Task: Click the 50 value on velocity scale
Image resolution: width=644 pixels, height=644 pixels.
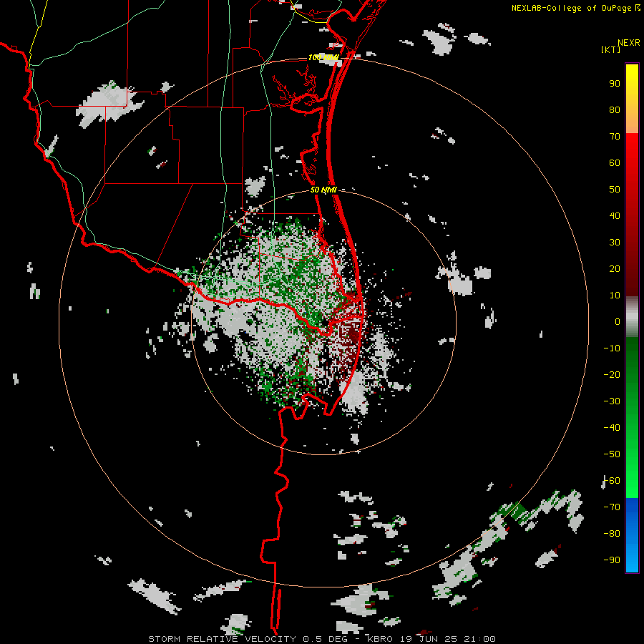Action: pyautogui.click(x=615, y=190)
